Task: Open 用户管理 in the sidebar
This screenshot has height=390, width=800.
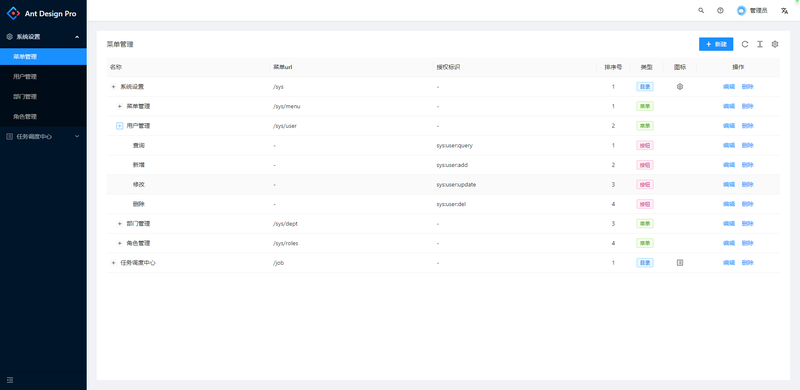Action: (x=43, y=77)
